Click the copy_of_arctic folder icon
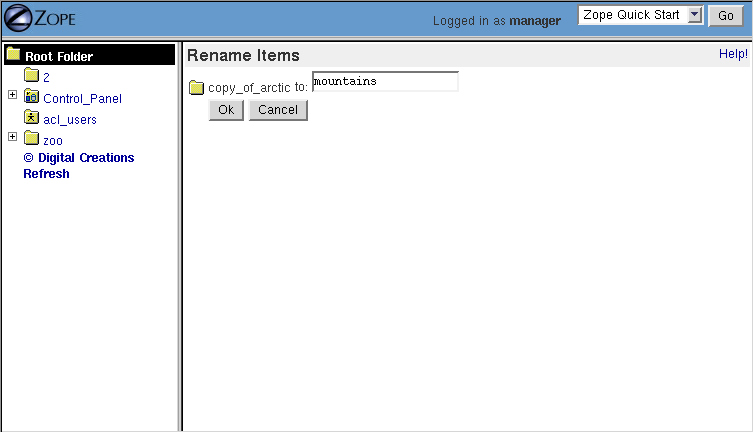Screen dimensions: 754x432 coord(196,88)
